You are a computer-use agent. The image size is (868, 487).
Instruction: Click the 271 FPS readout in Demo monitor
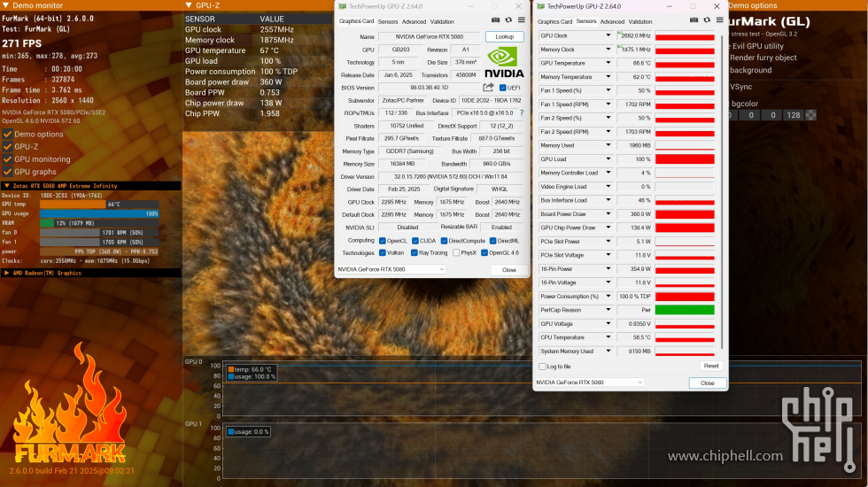pos(22,43)
